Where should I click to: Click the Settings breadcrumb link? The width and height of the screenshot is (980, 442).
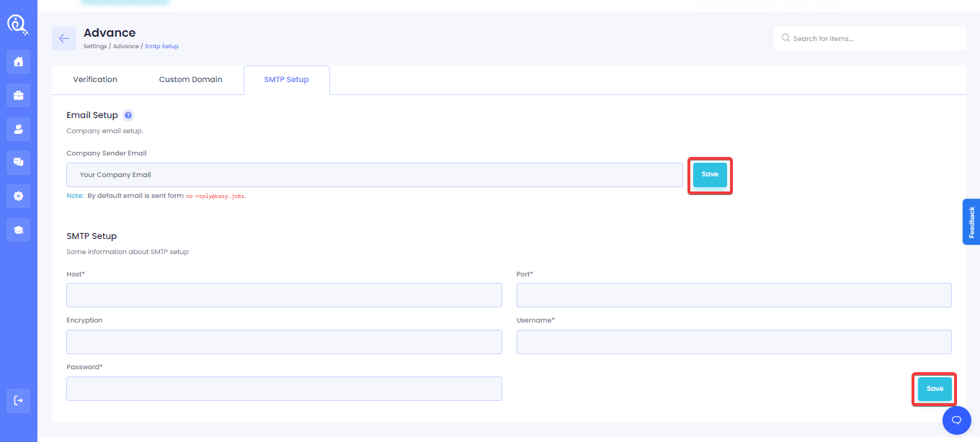pyautogui.click(x=95, y=46)
